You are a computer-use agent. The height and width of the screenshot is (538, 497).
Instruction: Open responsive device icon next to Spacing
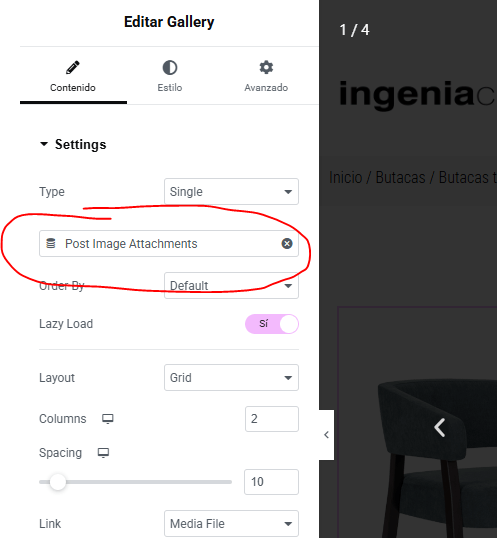tap(103, 453)
